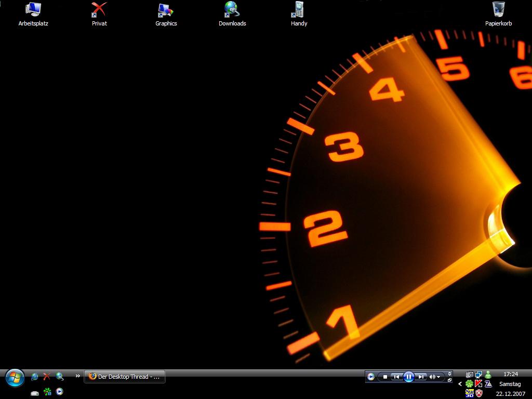
Task: Launch Internet Explorer from Quick Launch
Action: point(35,377)
